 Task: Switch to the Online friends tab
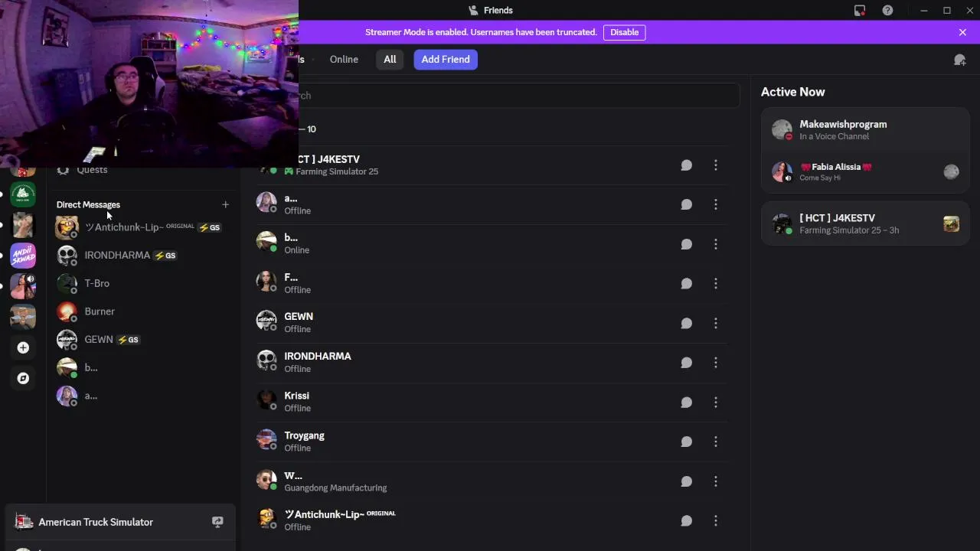click(x=344, y=59)
